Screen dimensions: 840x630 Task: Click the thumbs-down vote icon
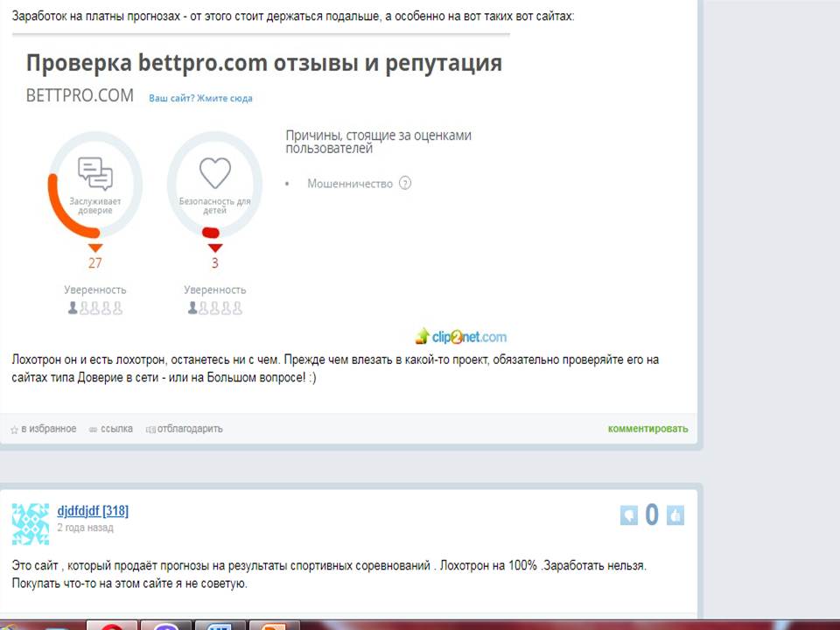coord(628,515)
